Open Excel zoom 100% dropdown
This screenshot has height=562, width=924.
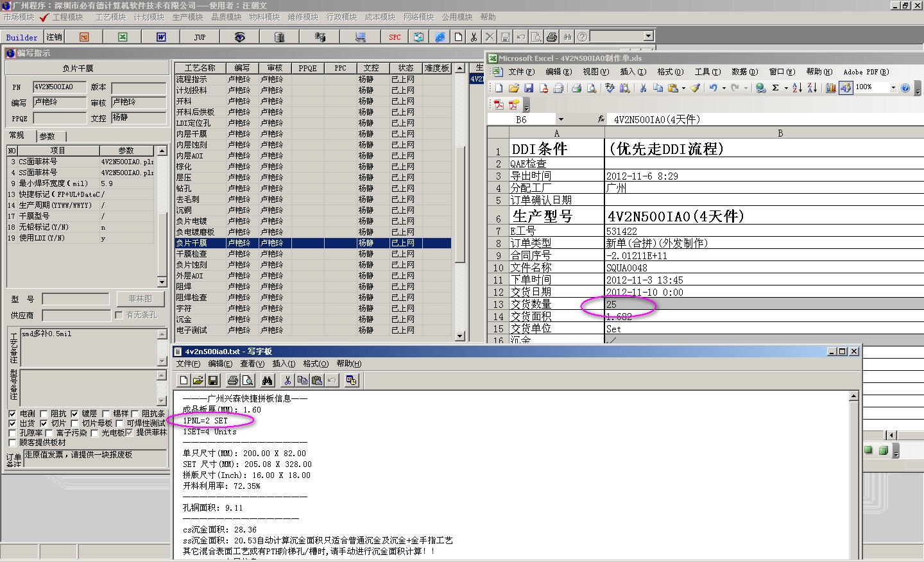click(x=893, y=87)
